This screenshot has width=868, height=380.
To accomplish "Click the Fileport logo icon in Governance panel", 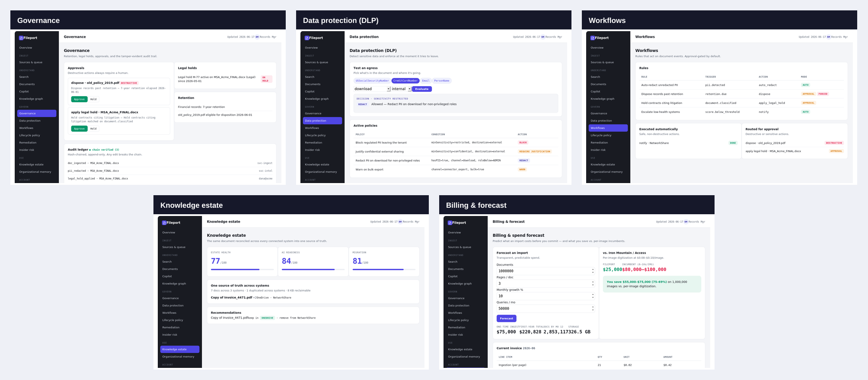I will pyautogui.click(x=21, y=38).
